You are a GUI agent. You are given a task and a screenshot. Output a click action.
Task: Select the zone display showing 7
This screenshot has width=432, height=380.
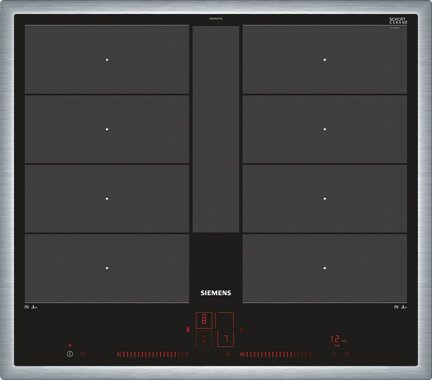tap(225, 339)
